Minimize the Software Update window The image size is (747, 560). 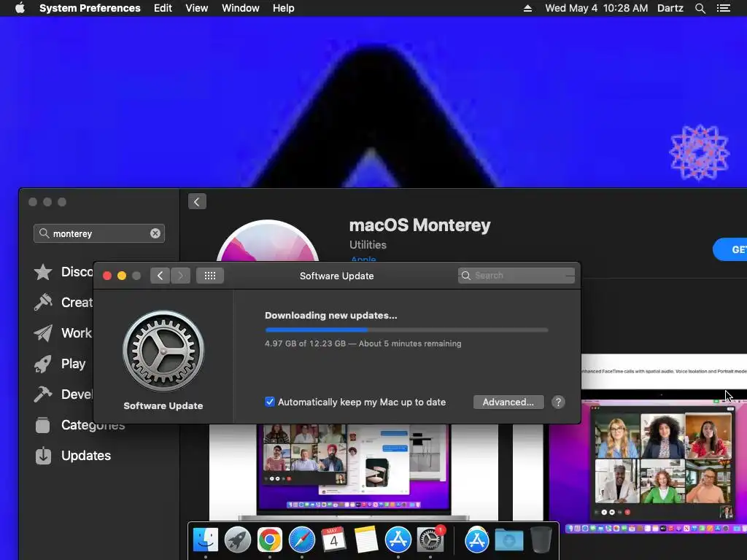122,276
